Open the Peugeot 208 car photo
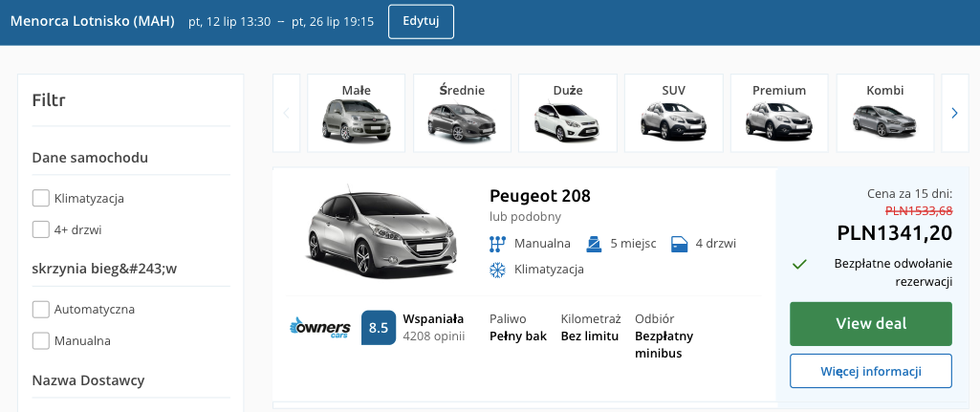The image size is (980, 412). click(x=381, y=230)
